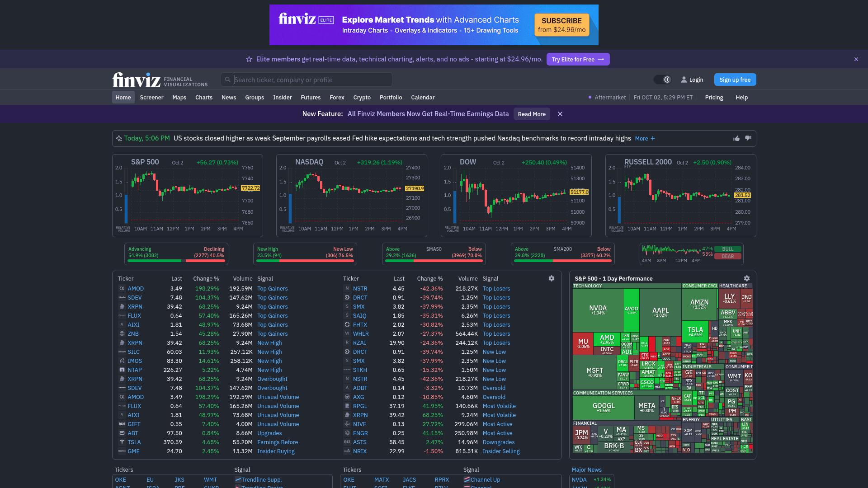Open the NSTR Top Losers ticker link
The width and height of the screenshot is (868, 488).
[360, 288]
